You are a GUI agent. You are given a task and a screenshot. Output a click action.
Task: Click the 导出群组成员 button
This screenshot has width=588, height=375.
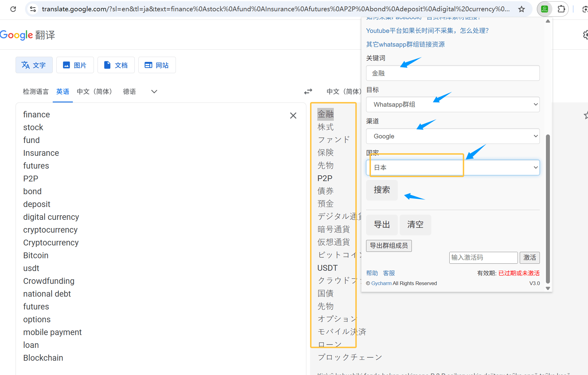point(389,246)
